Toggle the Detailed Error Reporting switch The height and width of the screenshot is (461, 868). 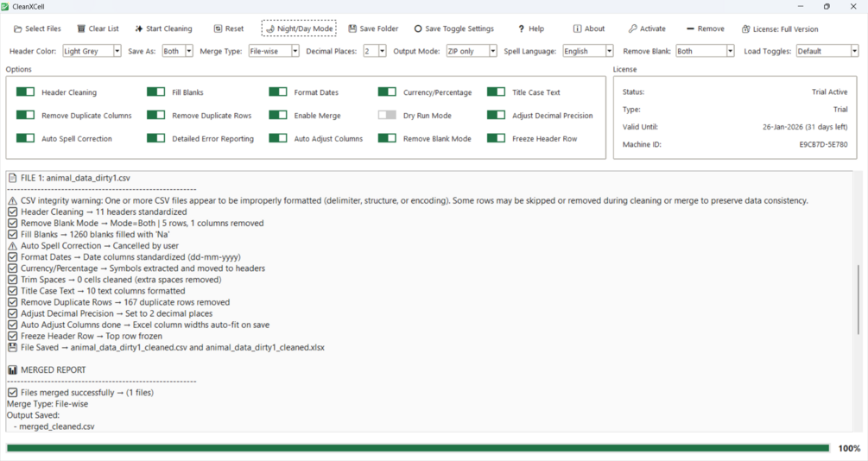(155, 138)
